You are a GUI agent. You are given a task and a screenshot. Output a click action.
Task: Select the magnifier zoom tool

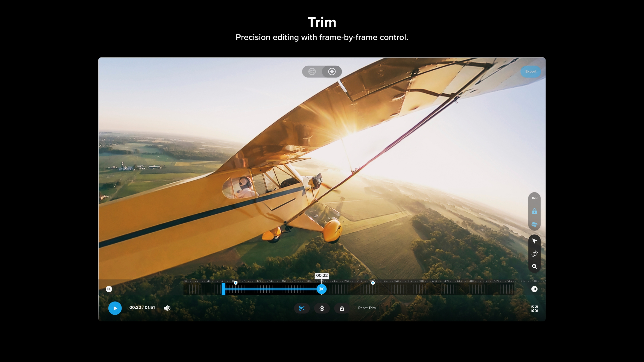[534, 266]
